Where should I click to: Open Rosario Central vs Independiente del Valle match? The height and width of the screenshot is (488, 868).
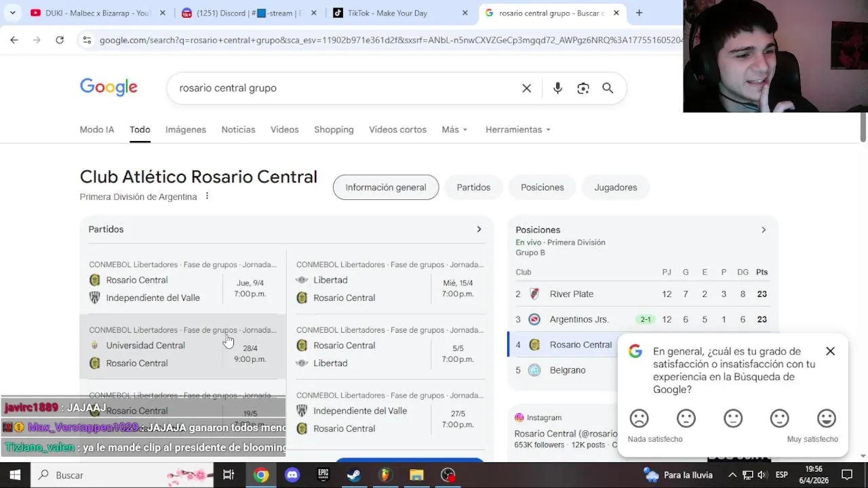(x=182, y=281)
